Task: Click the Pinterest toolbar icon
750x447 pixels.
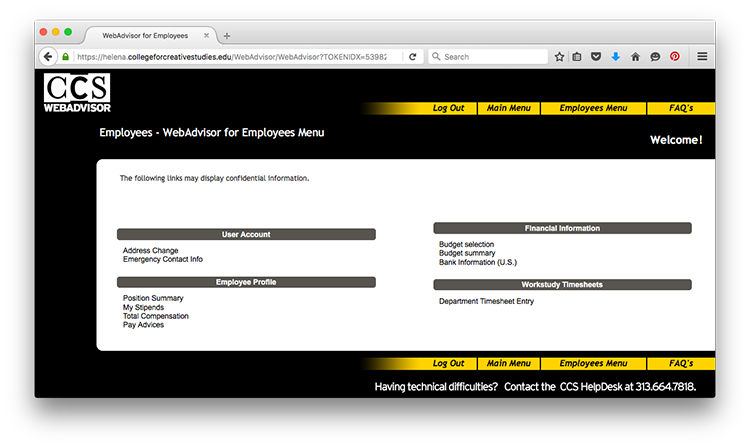Action: coord(674,57)
